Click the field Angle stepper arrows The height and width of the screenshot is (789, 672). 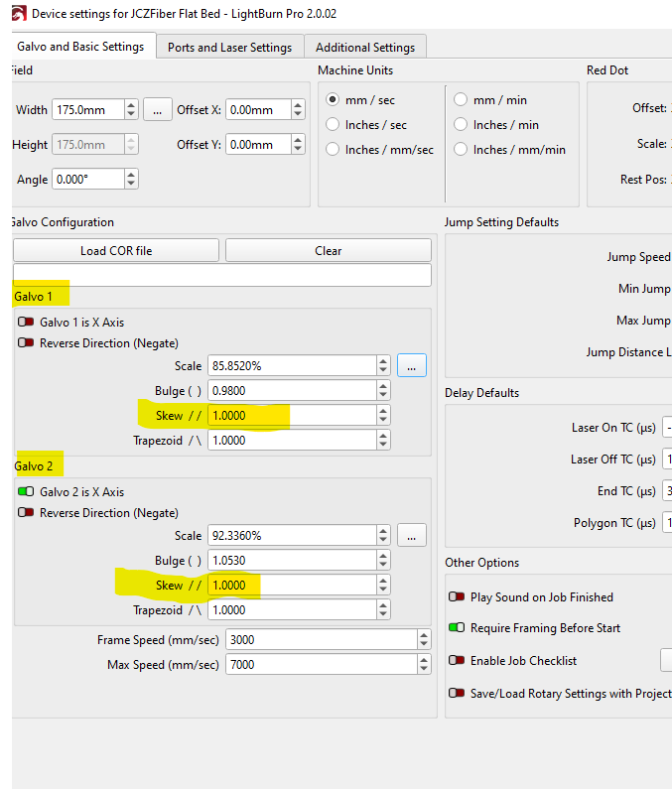pos(131,180)
